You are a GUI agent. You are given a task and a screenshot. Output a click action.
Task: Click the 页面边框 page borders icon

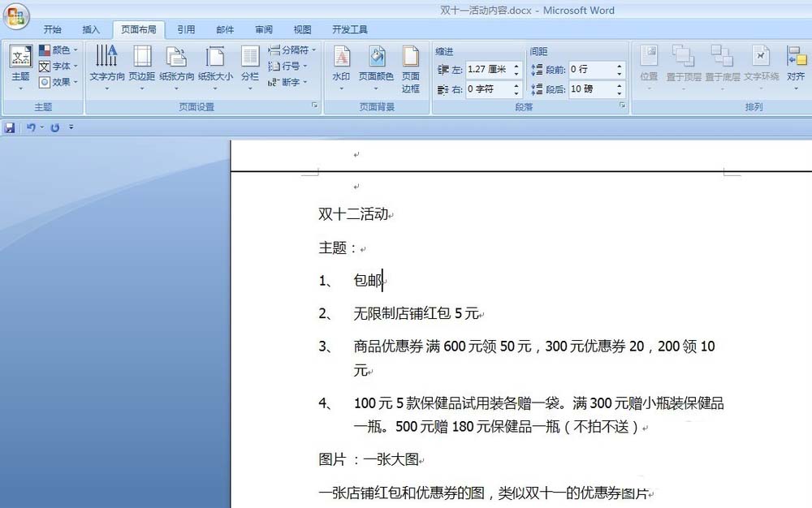[x=411, y=57]
